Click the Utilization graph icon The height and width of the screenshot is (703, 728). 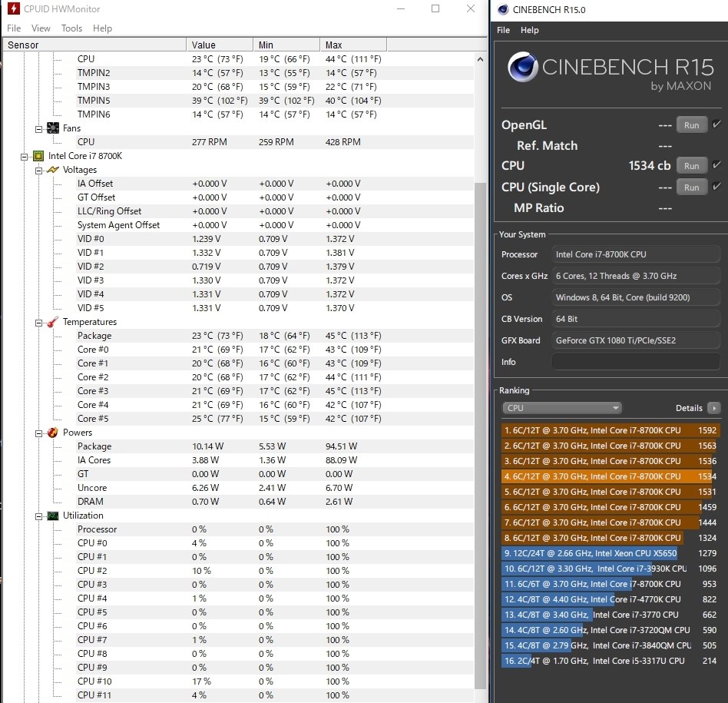click(53, 516)
